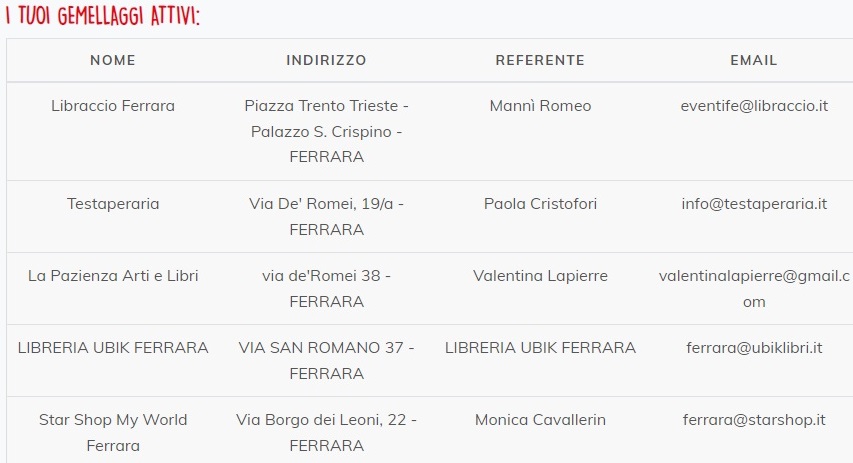Viewport: 853px width, 463px height.
Task: Click the Libraccio Ferrara name cell
Action: (x=113, y=106)
